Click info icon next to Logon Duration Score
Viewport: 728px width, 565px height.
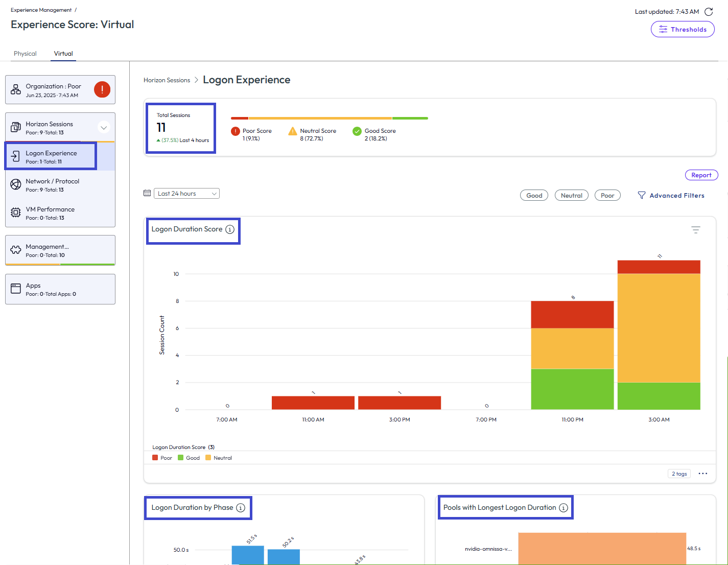tap(230, 229)
